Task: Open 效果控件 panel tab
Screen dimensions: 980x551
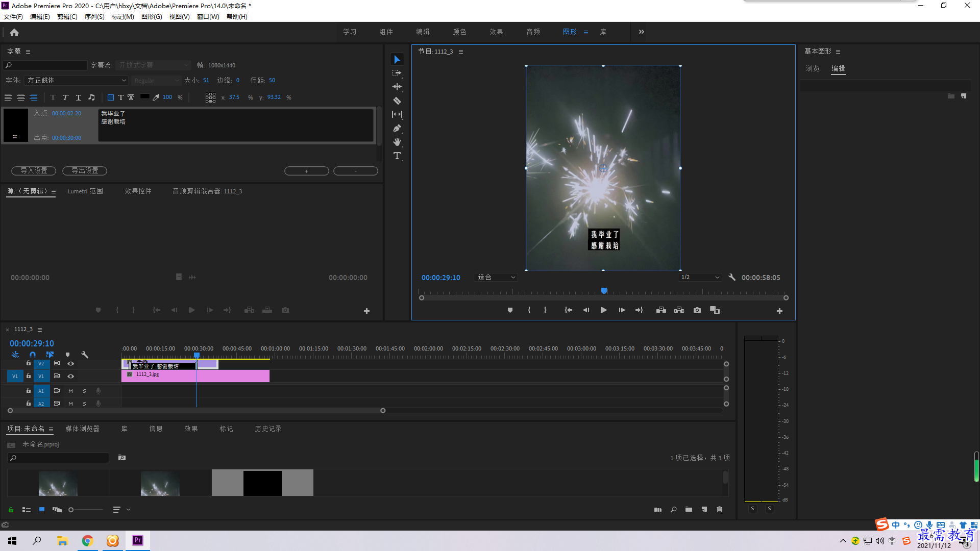Action: pos(138,191)
